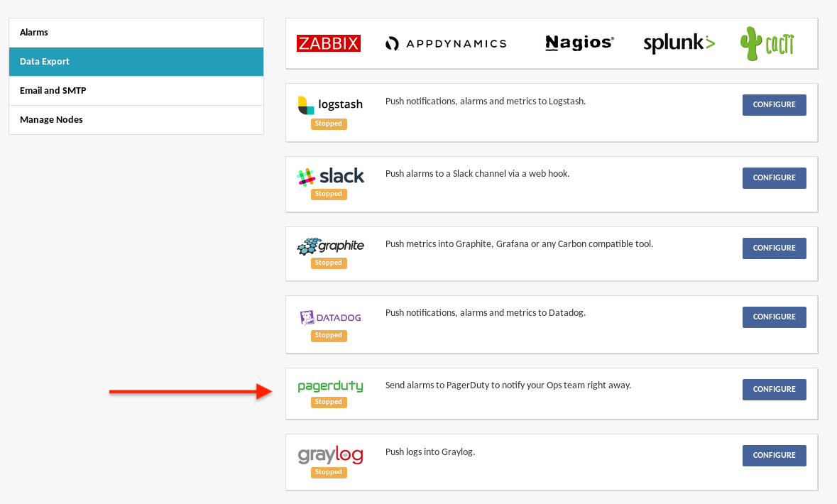The image size is (837, 504).
Task: Click the Datadog logo
Action: pyautogui.click(x=330, y=317)
